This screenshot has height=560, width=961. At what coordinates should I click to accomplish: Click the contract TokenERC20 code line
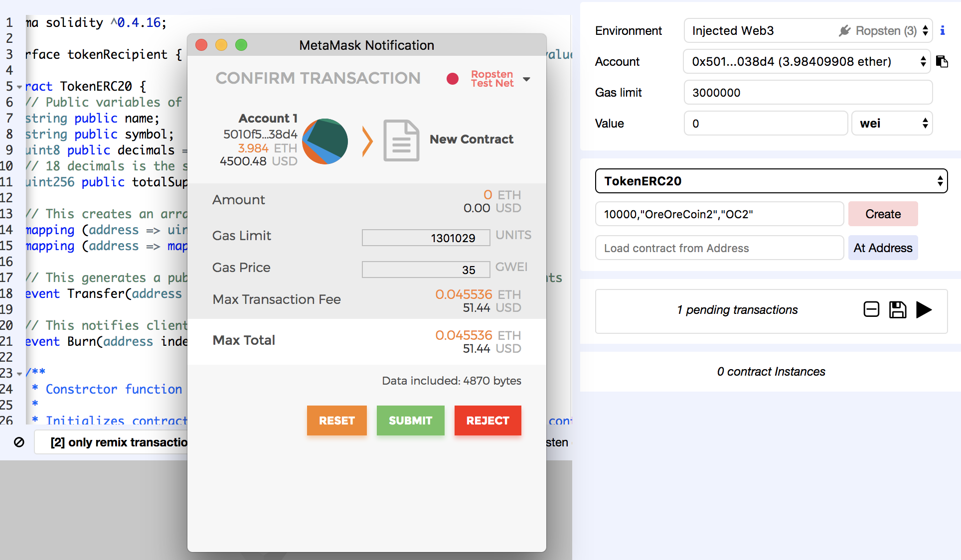pyautogui.click(x=86, y=86)
